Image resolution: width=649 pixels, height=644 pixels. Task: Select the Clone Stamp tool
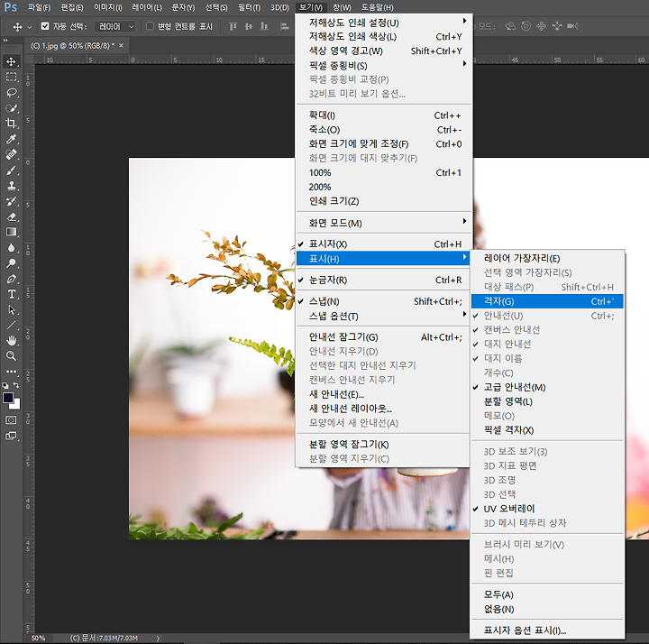(x=11, y=186)
